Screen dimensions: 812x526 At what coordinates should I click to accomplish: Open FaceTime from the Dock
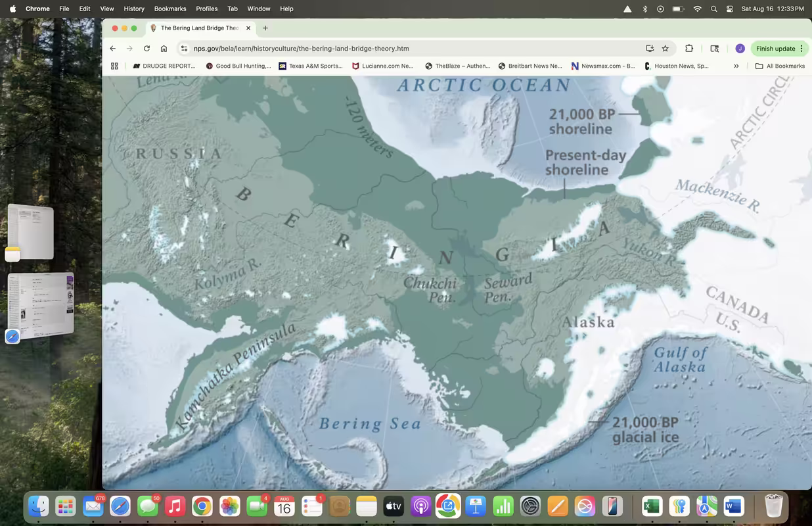point(257,506)
